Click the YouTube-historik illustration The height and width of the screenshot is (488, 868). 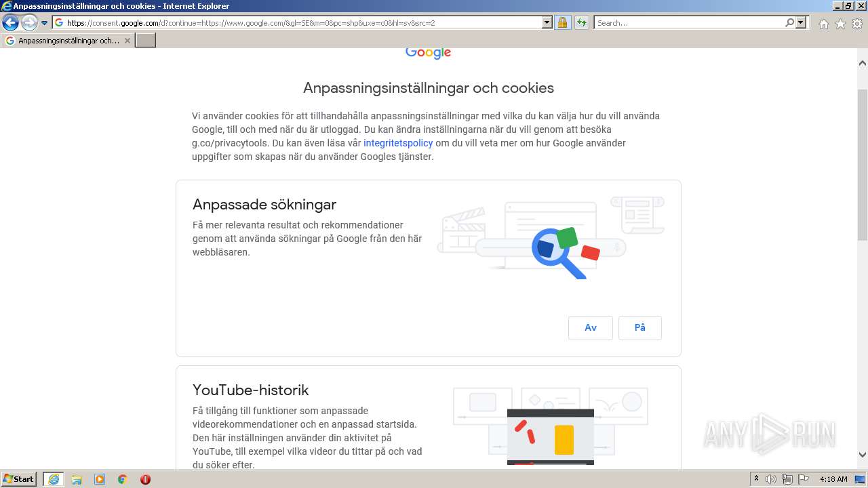tap(551, 426)
